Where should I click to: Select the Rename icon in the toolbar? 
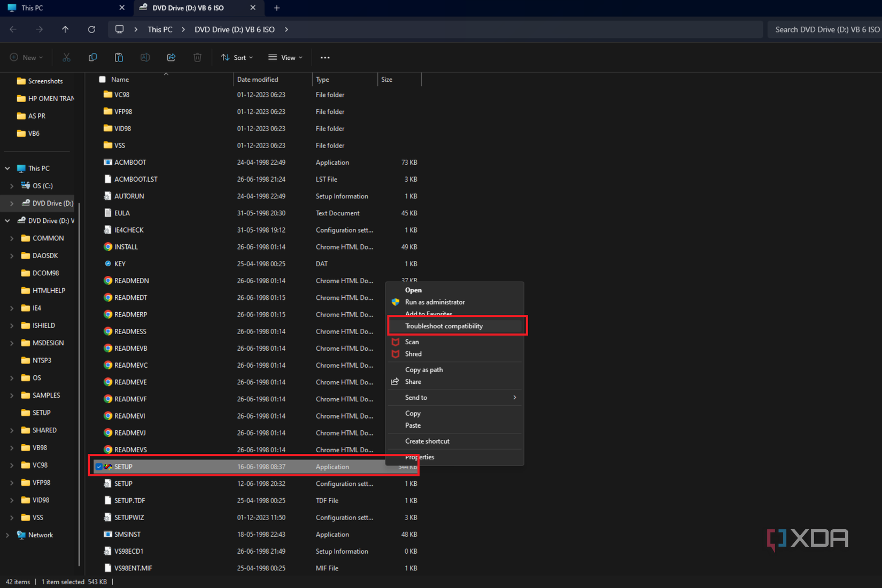coord(145,57)
